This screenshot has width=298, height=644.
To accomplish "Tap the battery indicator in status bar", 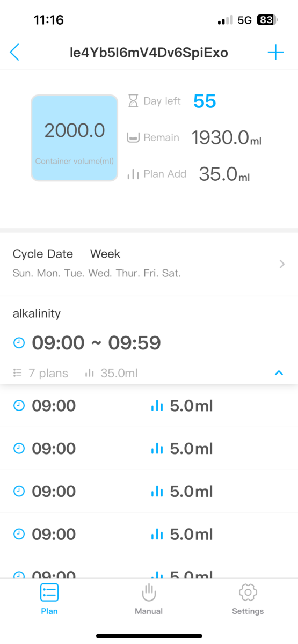I will [266, 20].
